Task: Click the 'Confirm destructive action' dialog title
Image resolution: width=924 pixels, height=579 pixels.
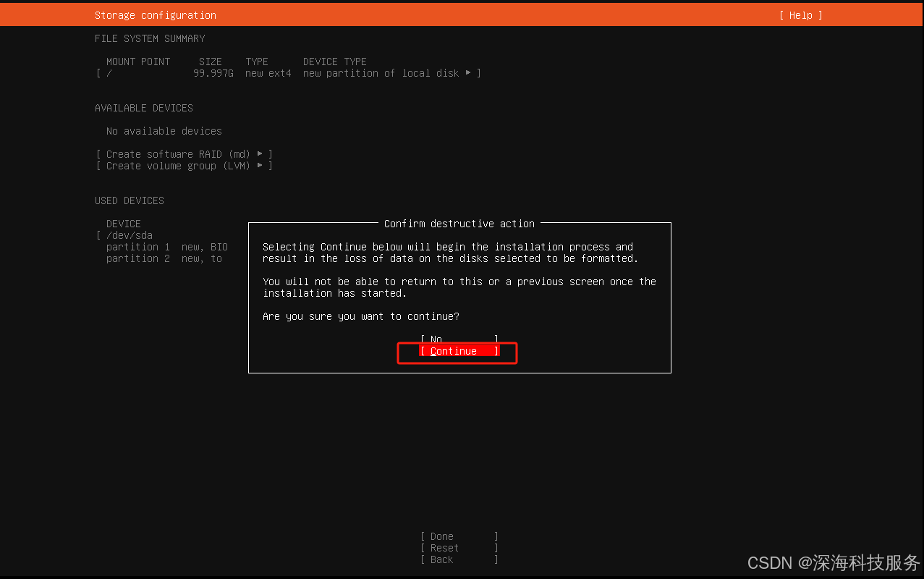Action: tap(459, 224)
